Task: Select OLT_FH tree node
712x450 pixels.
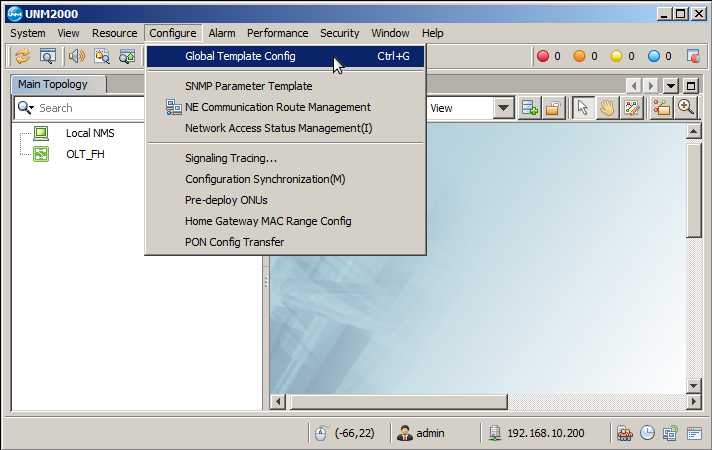Action: 85,154
